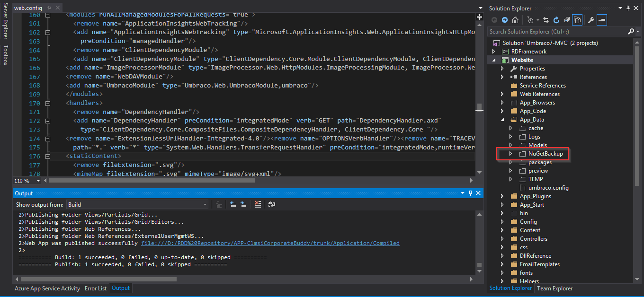Screen dimensions: 644x297
Task: Click the solution icon beside 'Umbraco7-MVC'
Action: pos(496,43)
